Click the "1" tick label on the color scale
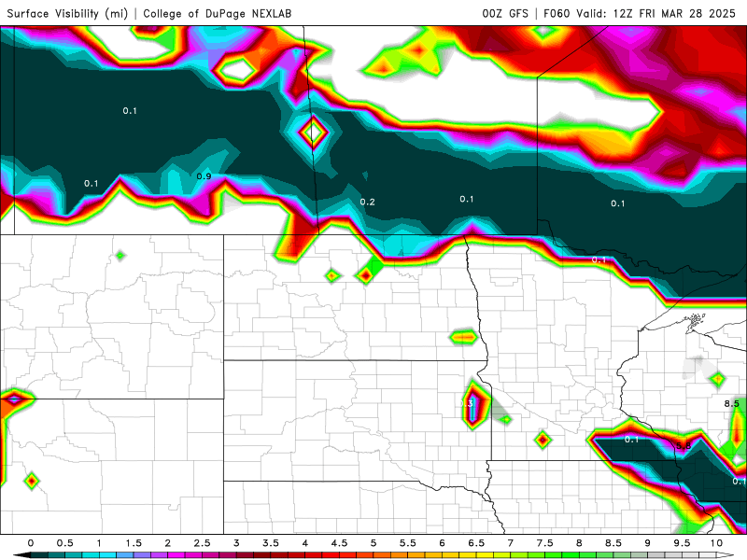Image resolution: width=747 pixels, height=560 pixels. (99, 543)
